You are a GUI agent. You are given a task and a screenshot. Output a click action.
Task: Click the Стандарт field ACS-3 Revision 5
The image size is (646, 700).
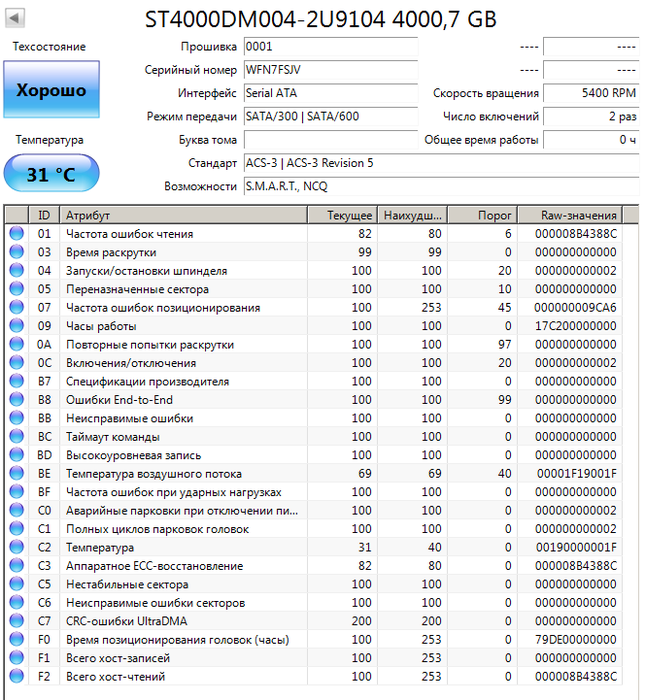point(442,163)
